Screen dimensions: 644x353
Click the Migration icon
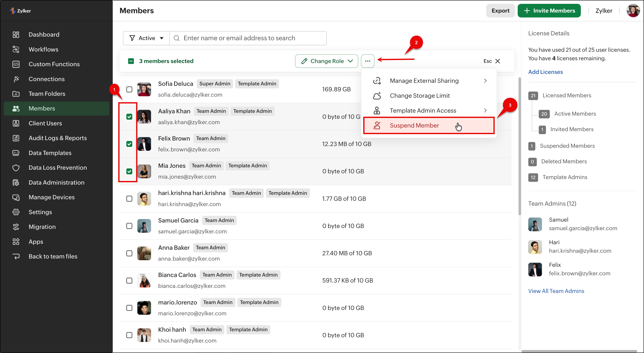click(x=16, y=227)
